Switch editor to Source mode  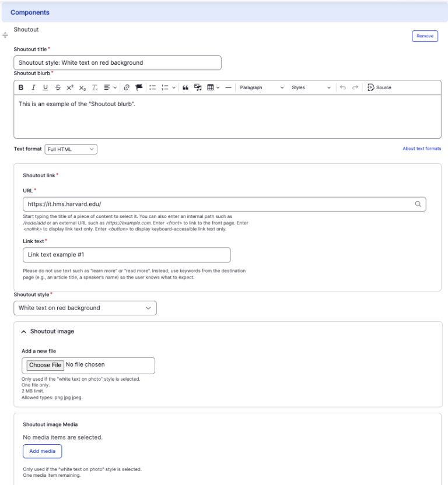[379, 87]
